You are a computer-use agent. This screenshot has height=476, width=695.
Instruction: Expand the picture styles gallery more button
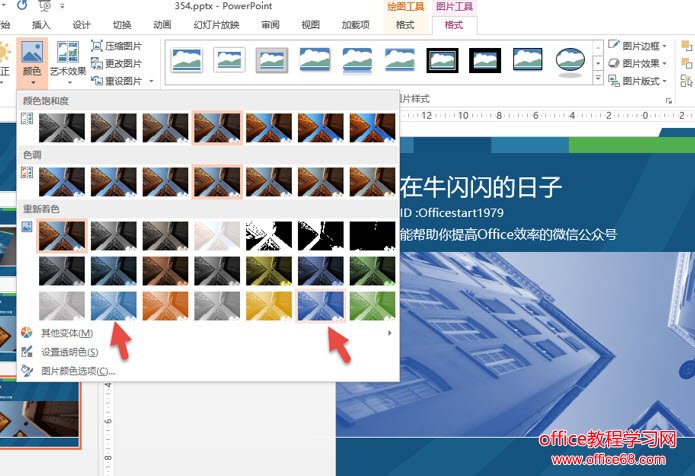point(598,79)
